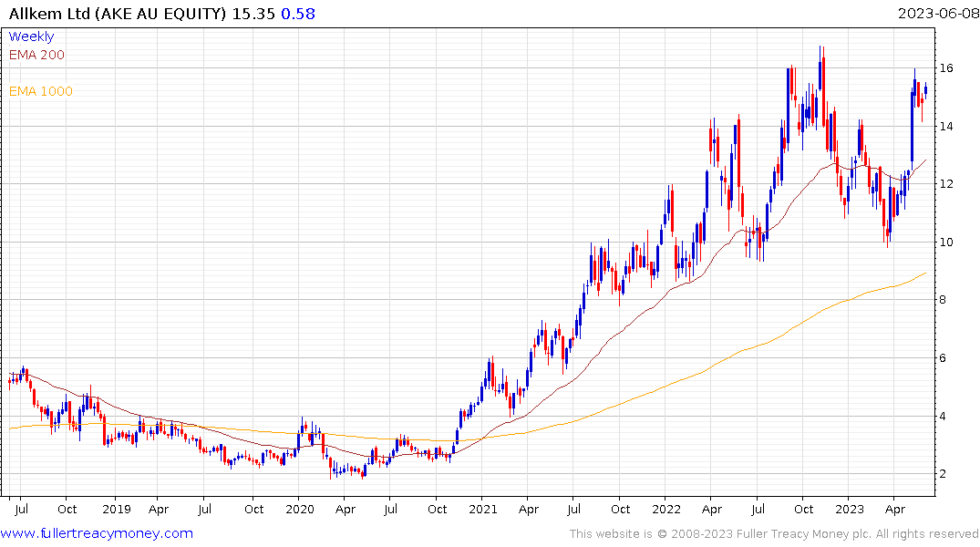
Task: Click the 2019 year label on time axis
Action: 117,509
